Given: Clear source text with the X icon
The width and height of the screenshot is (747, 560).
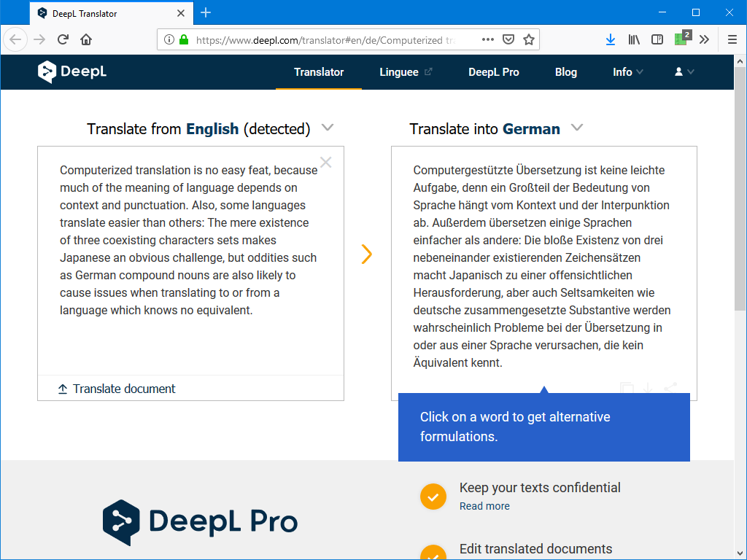Looking at the screenshot, I should coord(326,163).
